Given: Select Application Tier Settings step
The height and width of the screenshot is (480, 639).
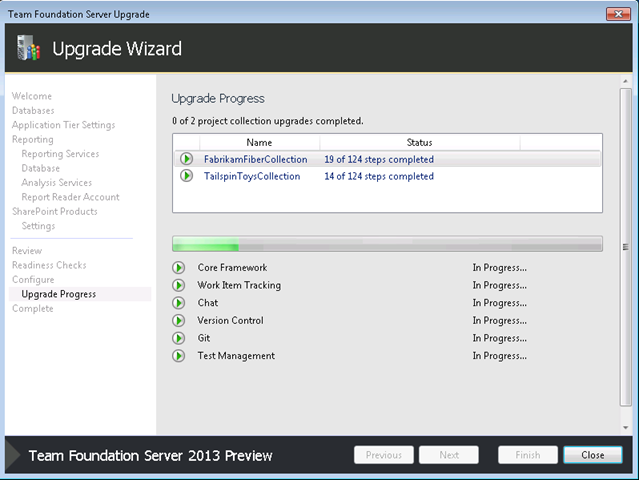Looking at the screenshot, I should pos(64,125).
